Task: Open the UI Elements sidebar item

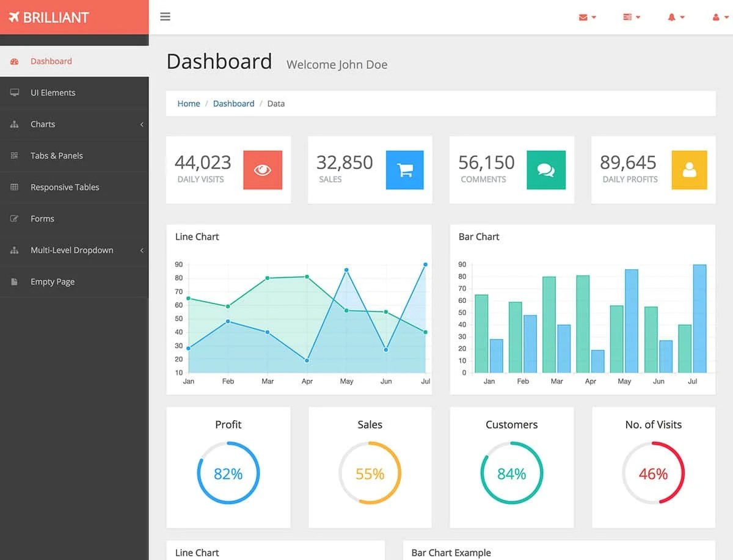Action: [53, 92]
